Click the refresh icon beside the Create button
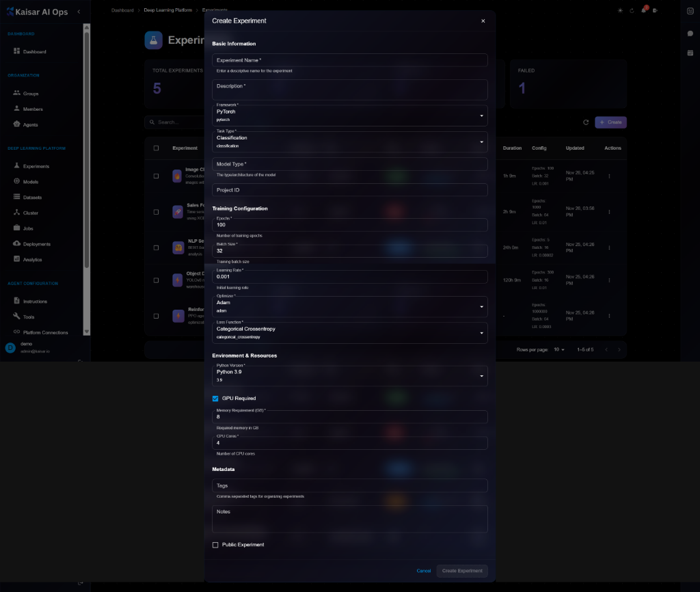Screen dimensions: 700x592 click(586, 122)
